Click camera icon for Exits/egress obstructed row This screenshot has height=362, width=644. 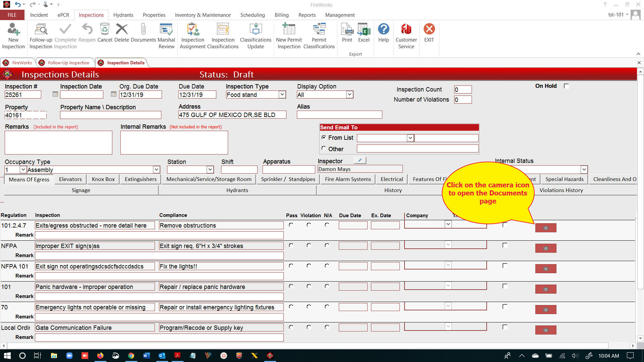pos(545,228)
